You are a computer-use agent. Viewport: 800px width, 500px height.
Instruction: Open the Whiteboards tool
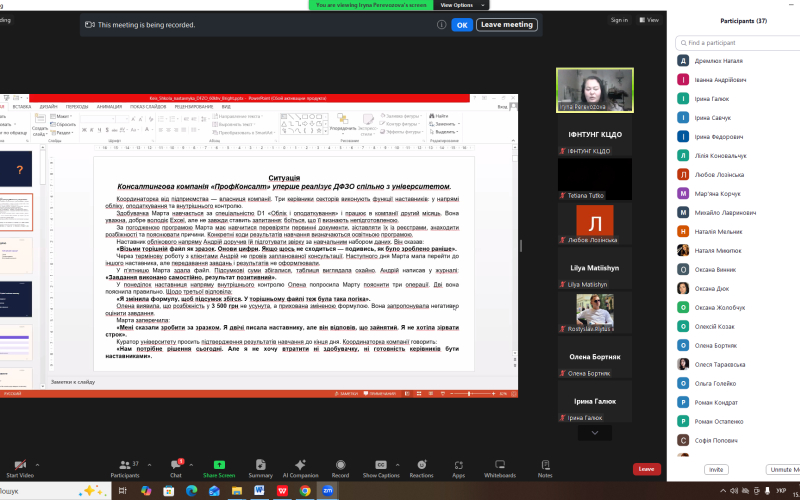tap(500, 468)
